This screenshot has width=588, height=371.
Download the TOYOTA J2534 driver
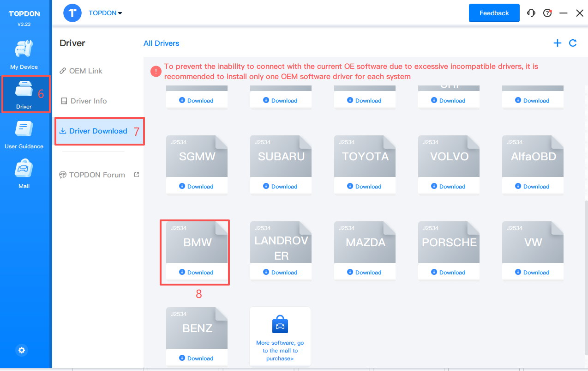click(x=365, y=187)
